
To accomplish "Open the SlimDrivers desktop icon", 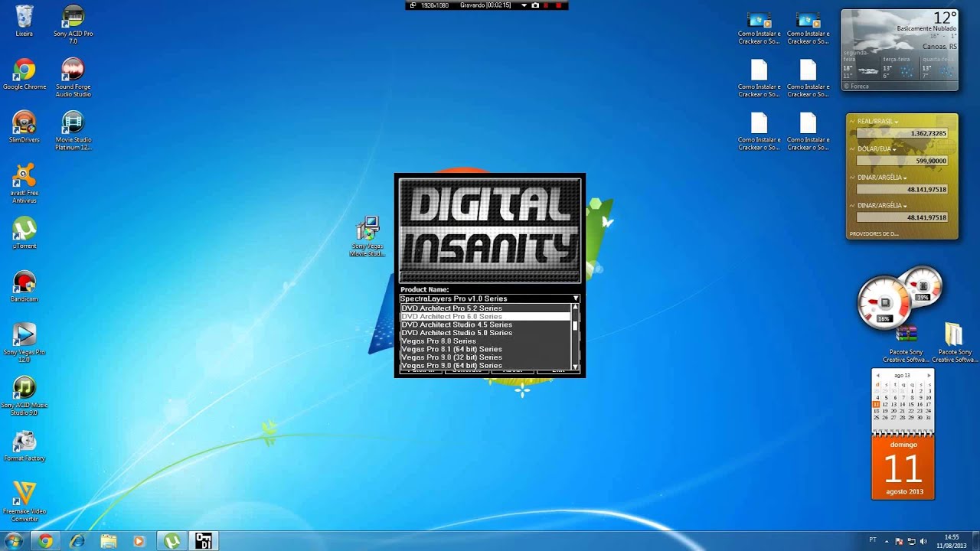I will 24,127.
